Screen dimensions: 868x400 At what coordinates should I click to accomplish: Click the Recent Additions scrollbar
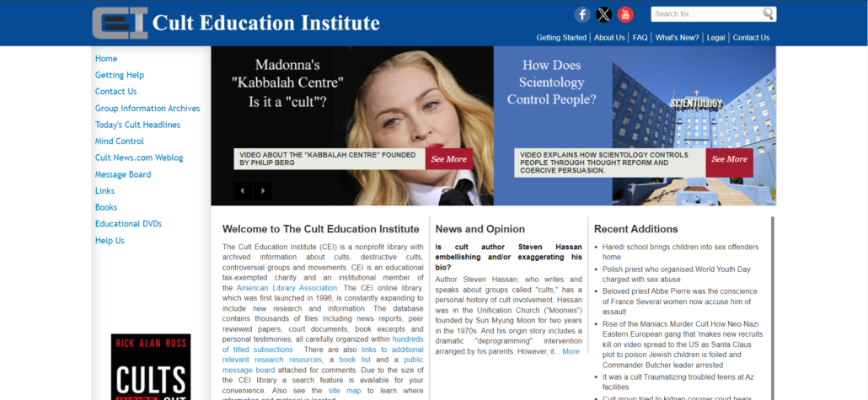773,308
